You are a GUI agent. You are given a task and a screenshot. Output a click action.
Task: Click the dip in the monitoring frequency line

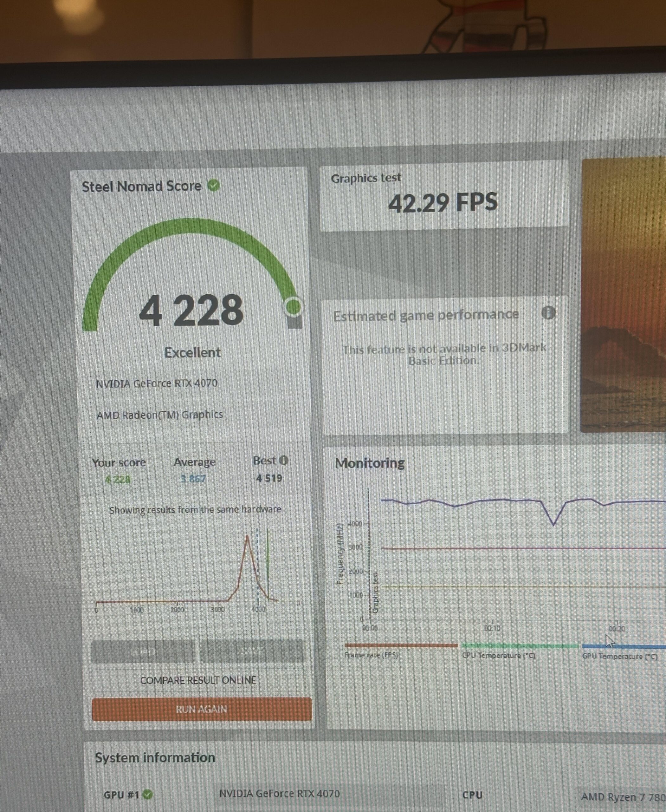[x=553, y=524]
